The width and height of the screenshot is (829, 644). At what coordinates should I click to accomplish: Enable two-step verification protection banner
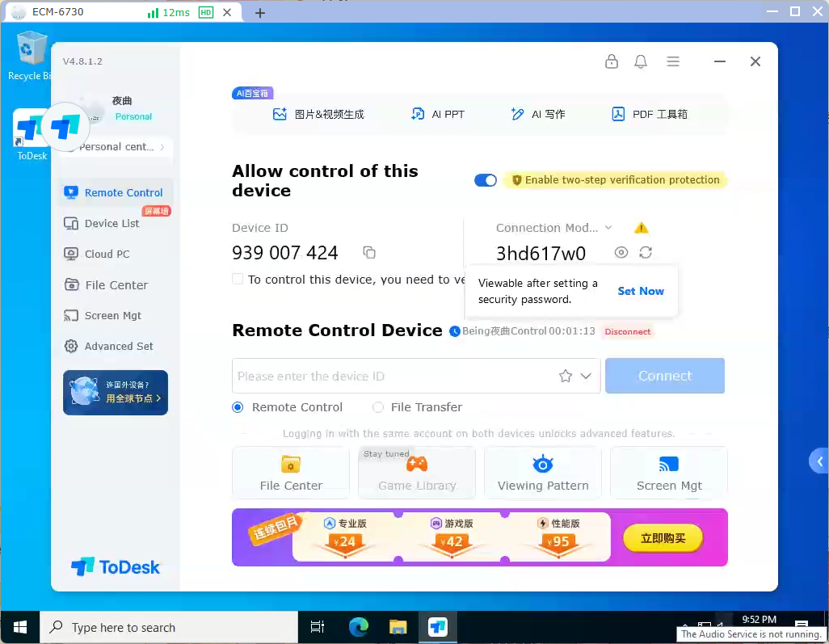coord(615,180)
